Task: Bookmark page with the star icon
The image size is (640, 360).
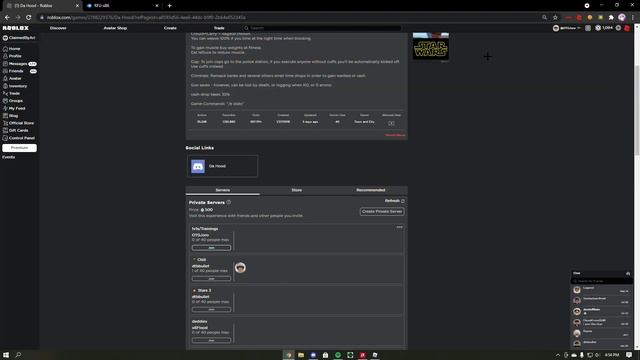Action: coord(555,18)
